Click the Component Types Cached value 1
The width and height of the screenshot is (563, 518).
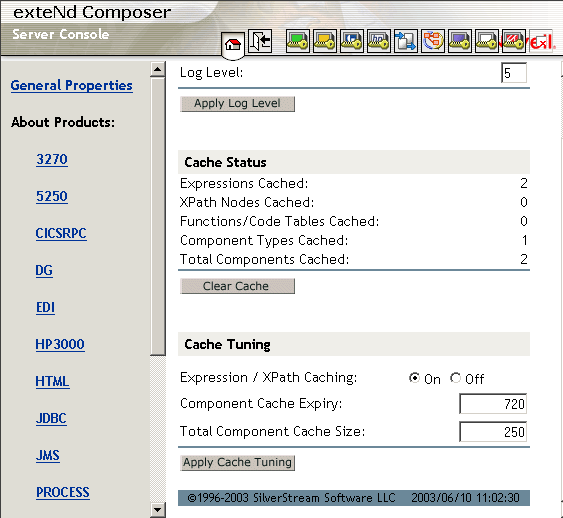[525, 241]
